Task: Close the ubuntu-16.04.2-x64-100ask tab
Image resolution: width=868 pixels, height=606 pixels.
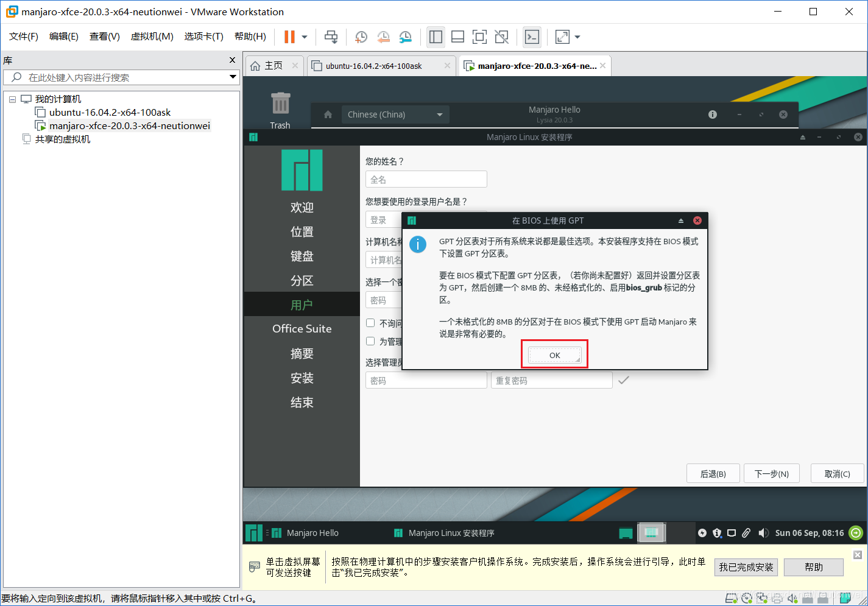Action: [x=447, y=66]
